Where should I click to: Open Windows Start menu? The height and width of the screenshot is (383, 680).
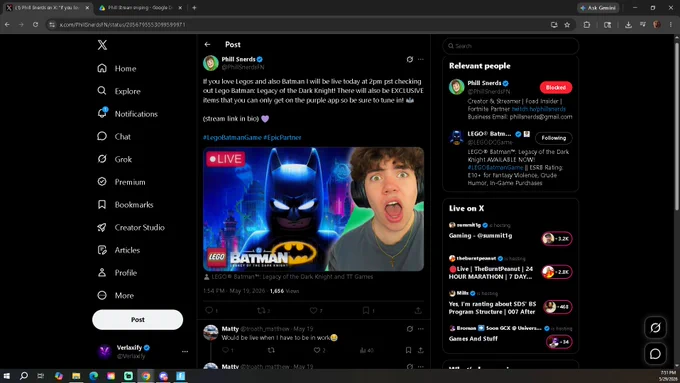(7, 376)
